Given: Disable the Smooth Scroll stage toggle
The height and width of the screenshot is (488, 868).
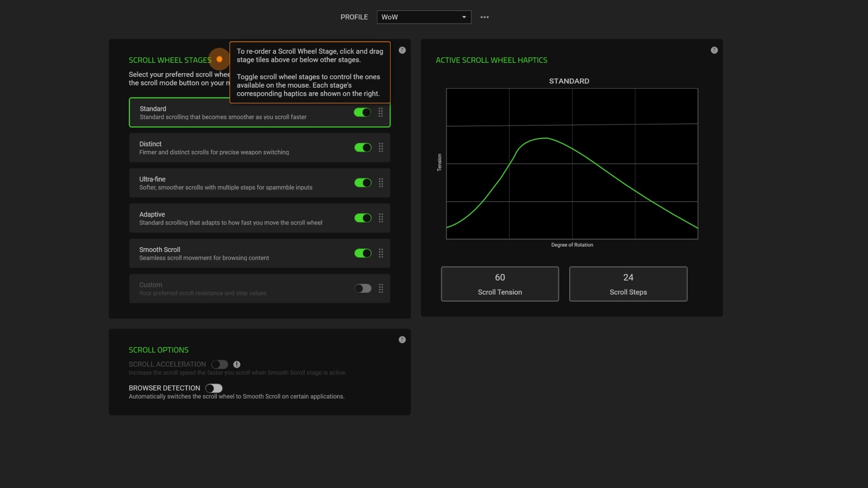Looking at the screenshot, I should [363, 253].
